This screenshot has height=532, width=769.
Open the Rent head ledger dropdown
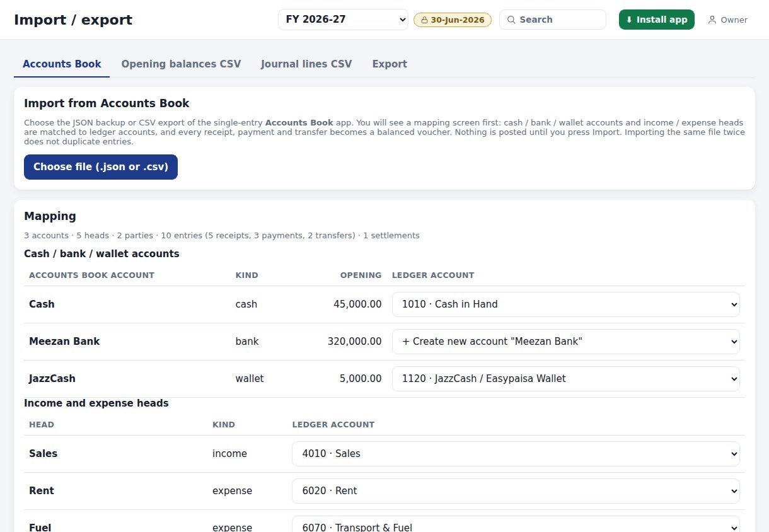click(x=516, y=490)
